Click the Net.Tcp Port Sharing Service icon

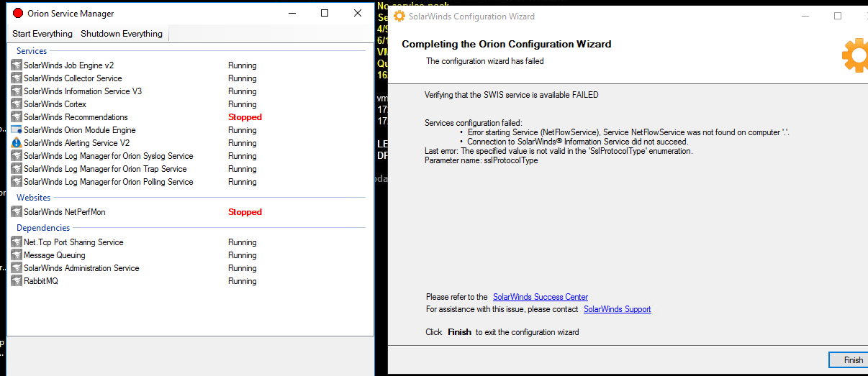click(x=17, y=242)
